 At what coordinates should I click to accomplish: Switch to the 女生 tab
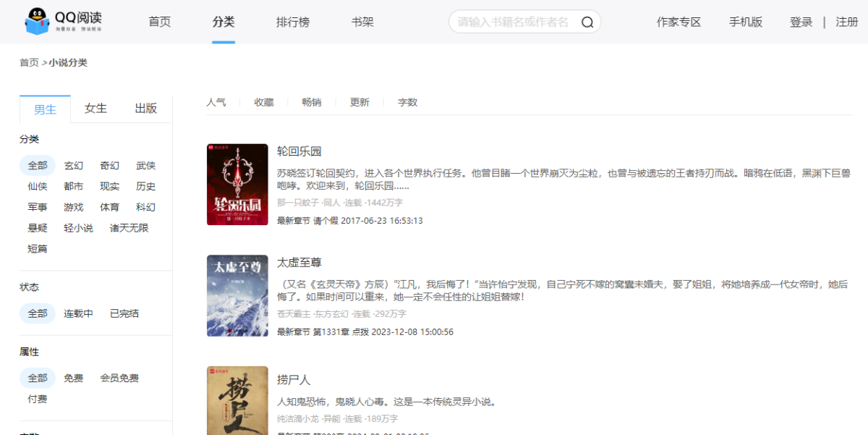95,109
